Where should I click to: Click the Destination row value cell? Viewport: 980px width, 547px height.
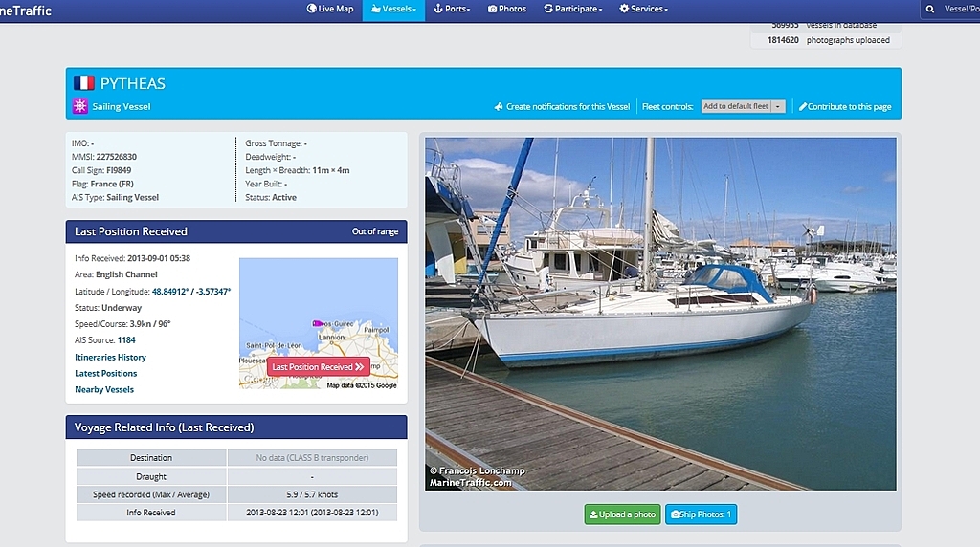point(312,458)
